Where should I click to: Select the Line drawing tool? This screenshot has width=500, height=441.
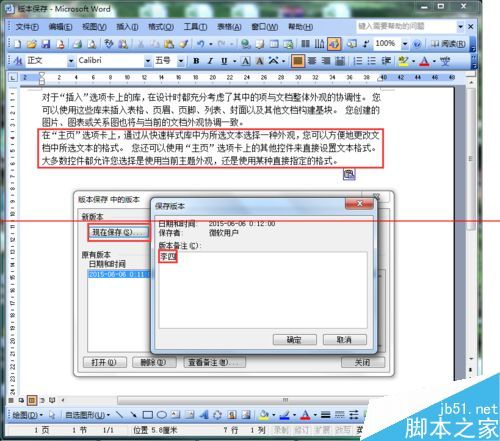click(119, 415)
